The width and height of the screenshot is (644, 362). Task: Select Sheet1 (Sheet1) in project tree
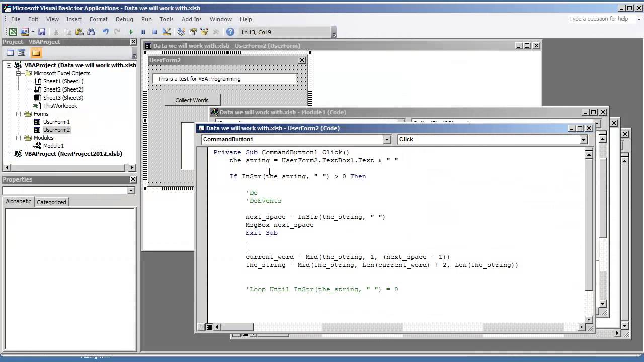click(x=63, y=81)
